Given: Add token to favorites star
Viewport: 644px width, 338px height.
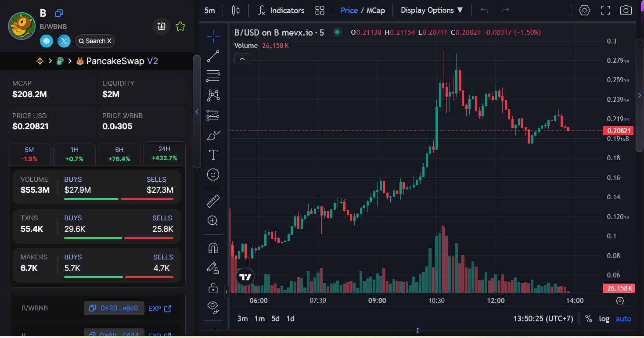Looking at the screenshot, I should tap(180, 26).
